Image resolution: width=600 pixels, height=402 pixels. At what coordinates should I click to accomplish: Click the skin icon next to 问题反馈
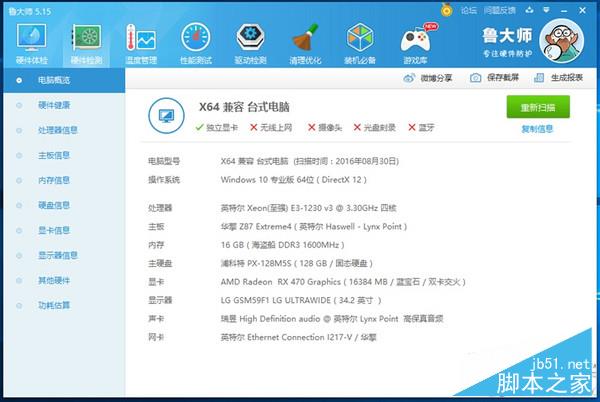pyautogui.click(x=530, y=10)
